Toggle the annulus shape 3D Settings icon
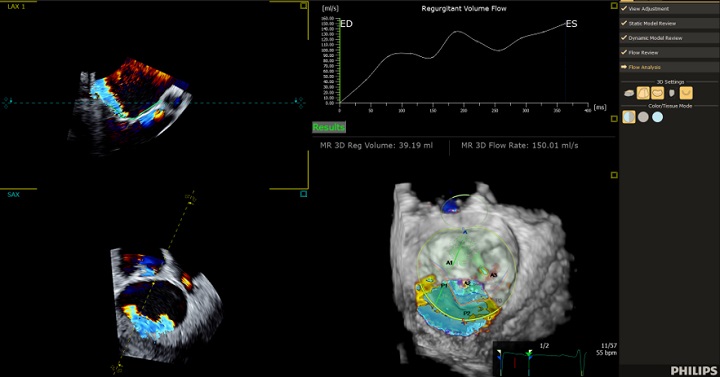This screenshot has width=720, height=377. [x=658, y=93]
